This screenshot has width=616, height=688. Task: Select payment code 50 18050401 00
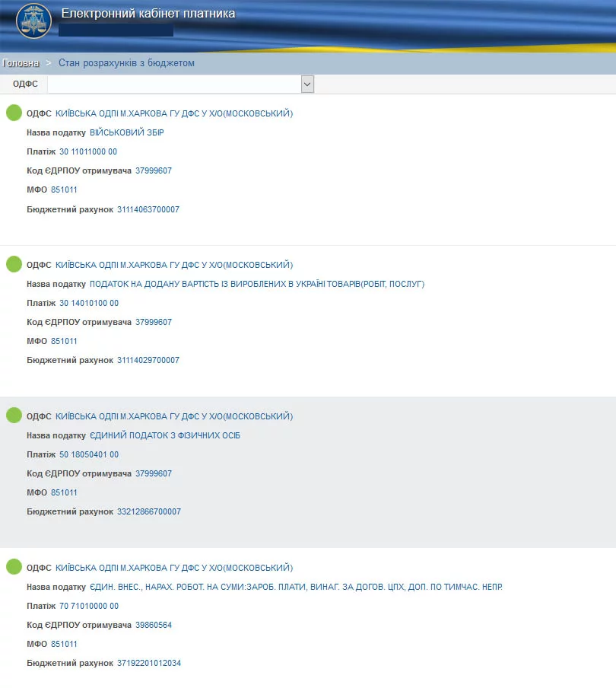click(x=89, y=454)
